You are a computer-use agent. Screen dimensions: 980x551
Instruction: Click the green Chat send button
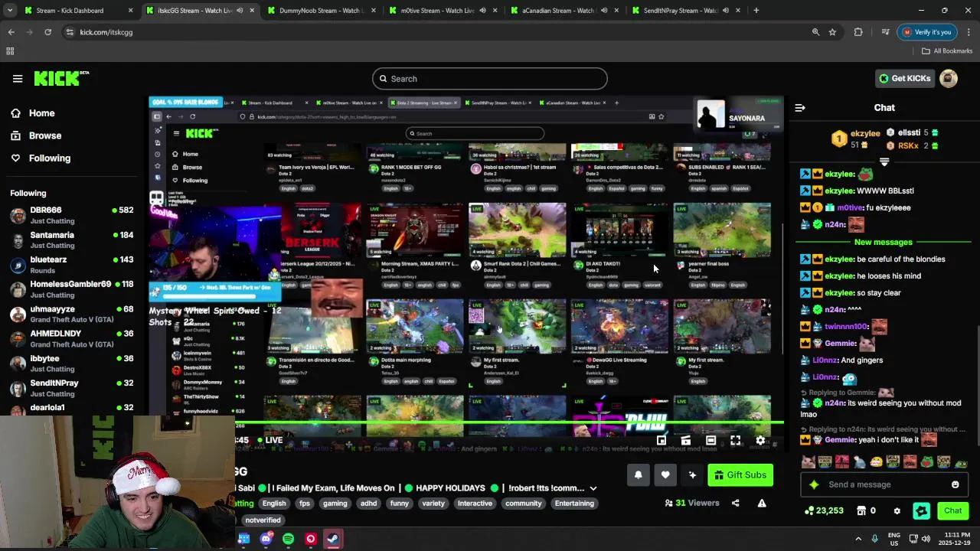pos(952,510)
